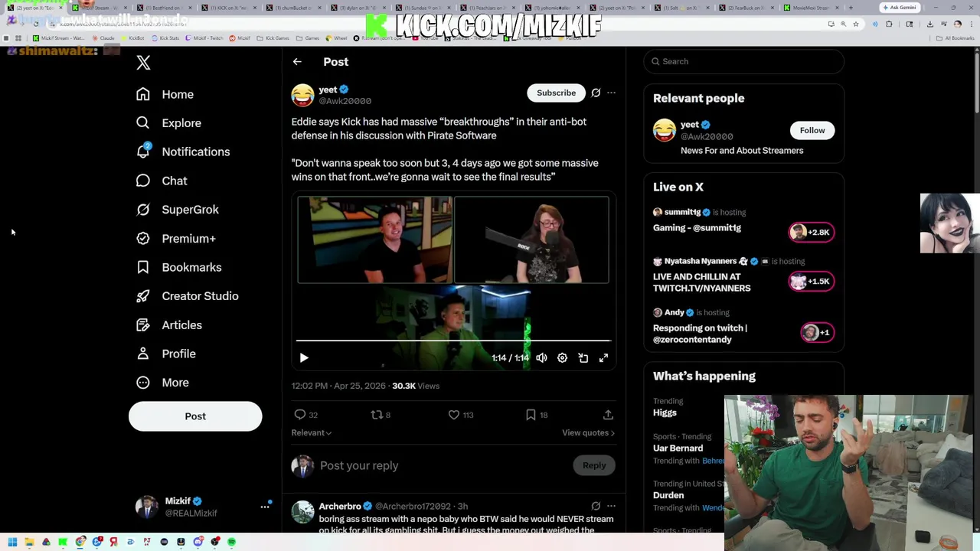Open Notifications in the sidebar
This screenshot has width=980, height=551.
[183, 152]
